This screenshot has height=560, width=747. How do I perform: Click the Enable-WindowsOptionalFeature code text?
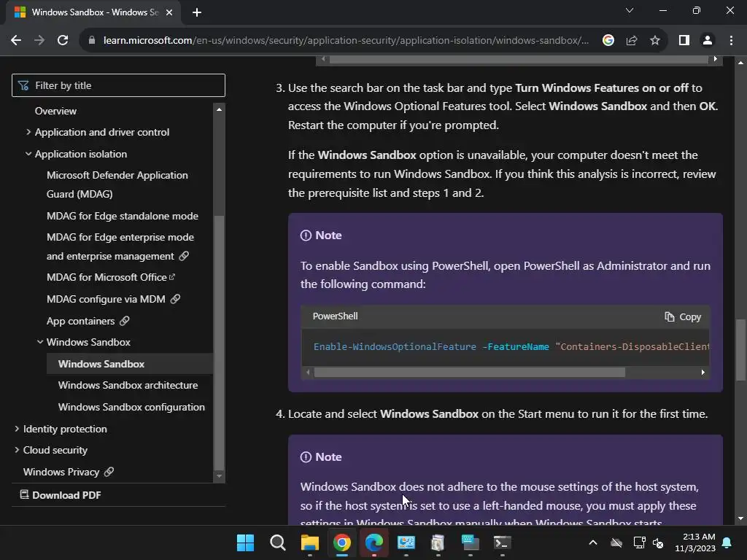coord(395,346)
